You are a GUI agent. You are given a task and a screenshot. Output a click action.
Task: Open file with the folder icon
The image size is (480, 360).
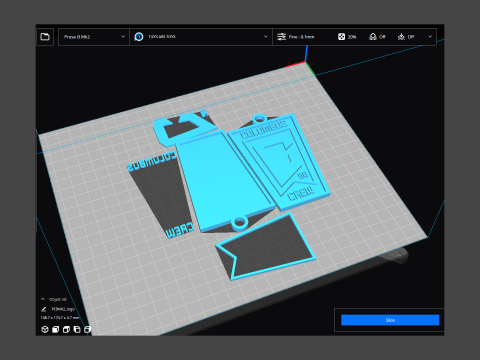[x=45, y=37]
